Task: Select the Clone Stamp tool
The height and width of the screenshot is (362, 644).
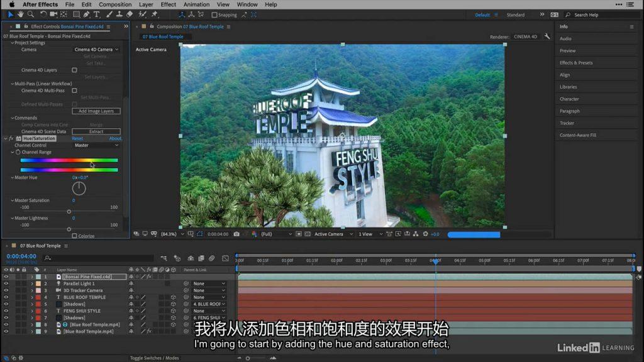Action: point(119,15)
